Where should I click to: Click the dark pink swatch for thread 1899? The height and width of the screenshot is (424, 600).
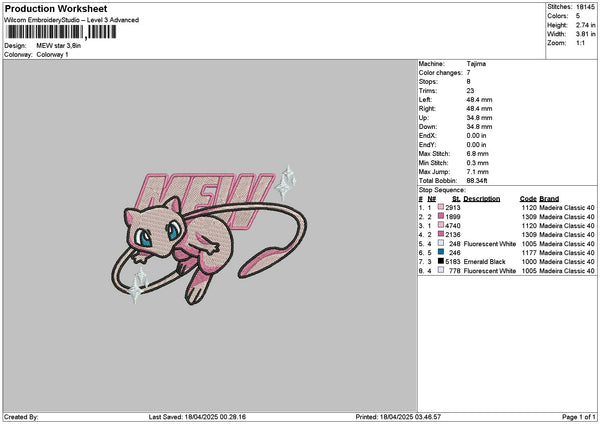click(x=441, y=216)
